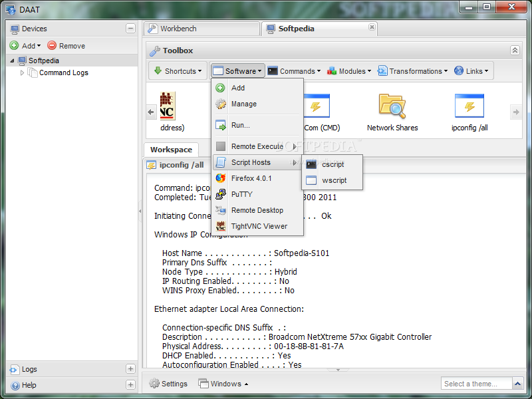Click the Add device green plus button
Viewport: 532px width, 399px height.
coord(14,45)
